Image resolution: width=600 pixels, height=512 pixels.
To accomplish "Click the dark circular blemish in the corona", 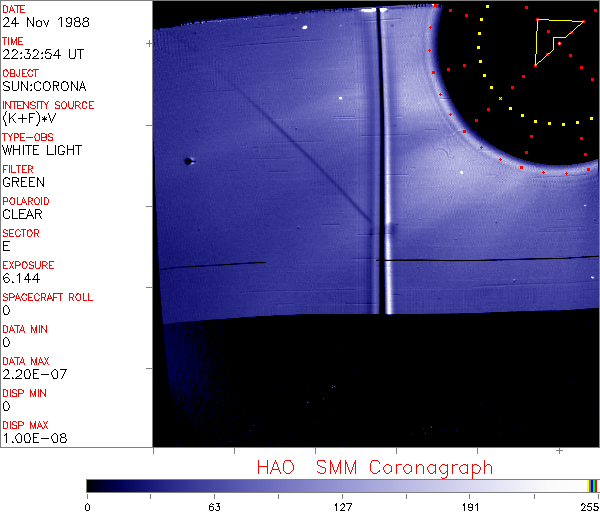I will click(188, 160).
